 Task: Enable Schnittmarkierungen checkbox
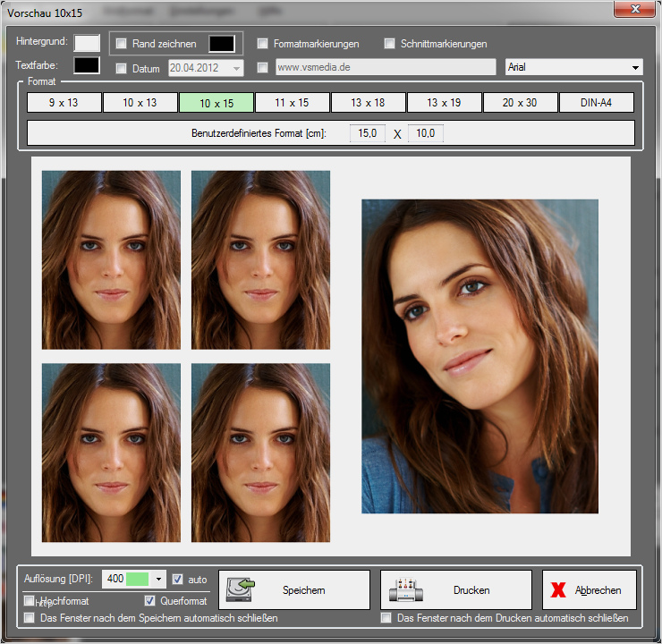(x=389, y=44)
